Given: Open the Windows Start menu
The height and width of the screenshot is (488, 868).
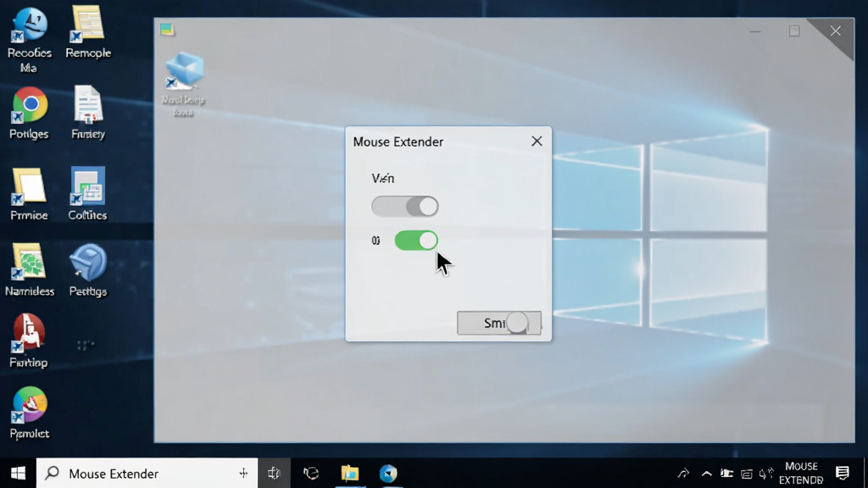Looking at the screenshot, I should (18, 473).
